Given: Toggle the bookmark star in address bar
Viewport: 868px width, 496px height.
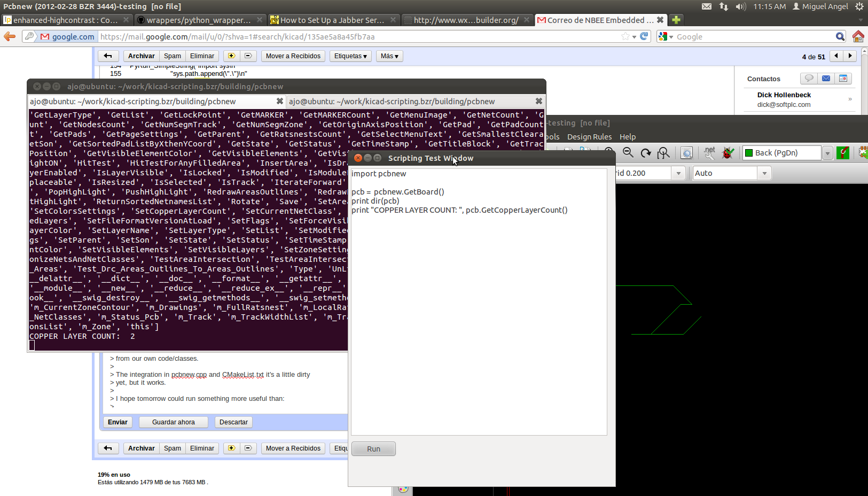Looking at the screenshot, I should pos(625,36).
